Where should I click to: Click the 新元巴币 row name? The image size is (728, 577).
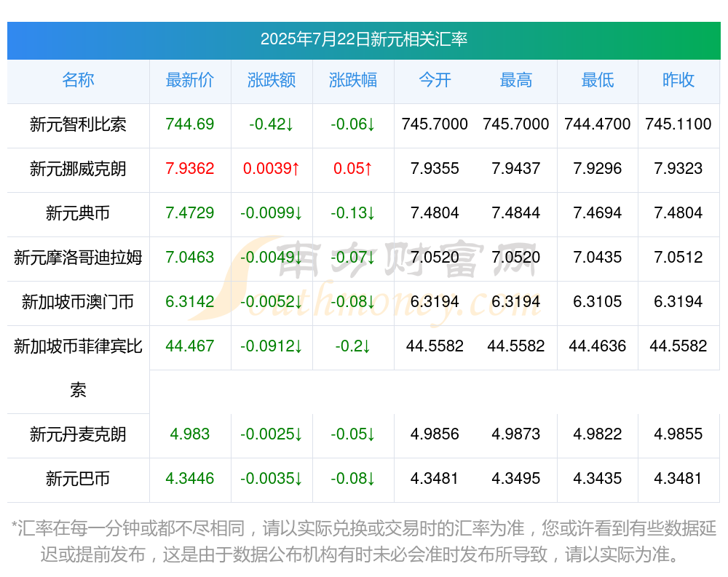pyautogui.click(x=78, y=479)
